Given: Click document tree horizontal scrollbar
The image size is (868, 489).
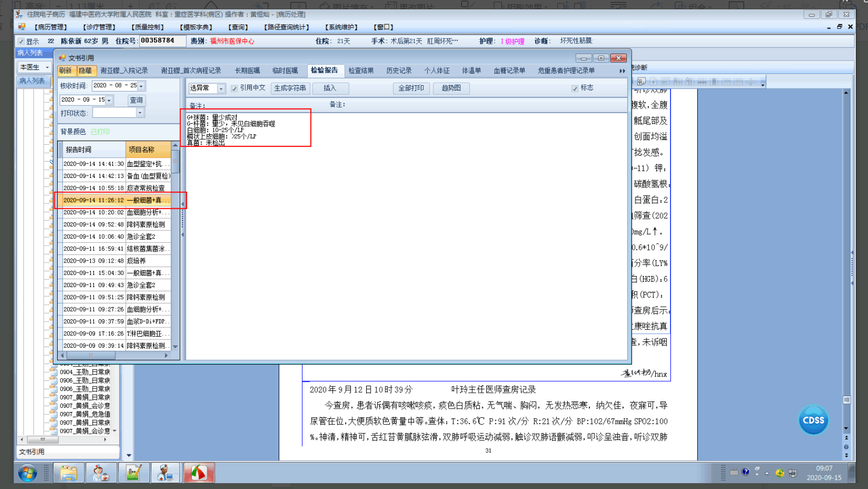Looking at the screenshot, I should pos(63,439).
